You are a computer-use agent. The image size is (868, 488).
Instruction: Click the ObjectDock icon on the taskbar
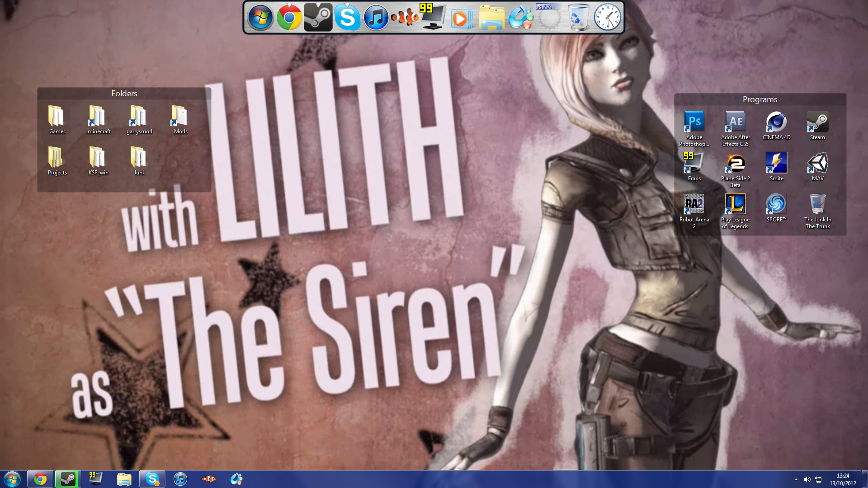tap(236, 479)
